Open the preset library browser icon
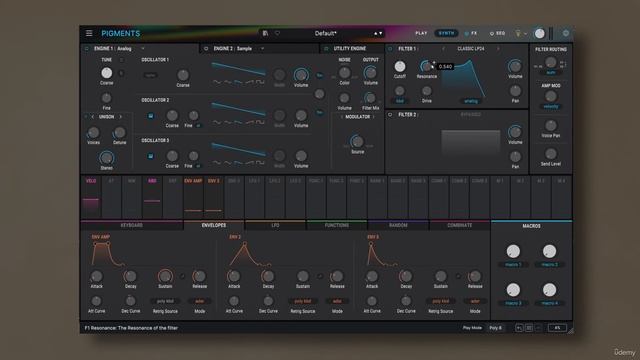The image size is (640, 360). (265, 33)
